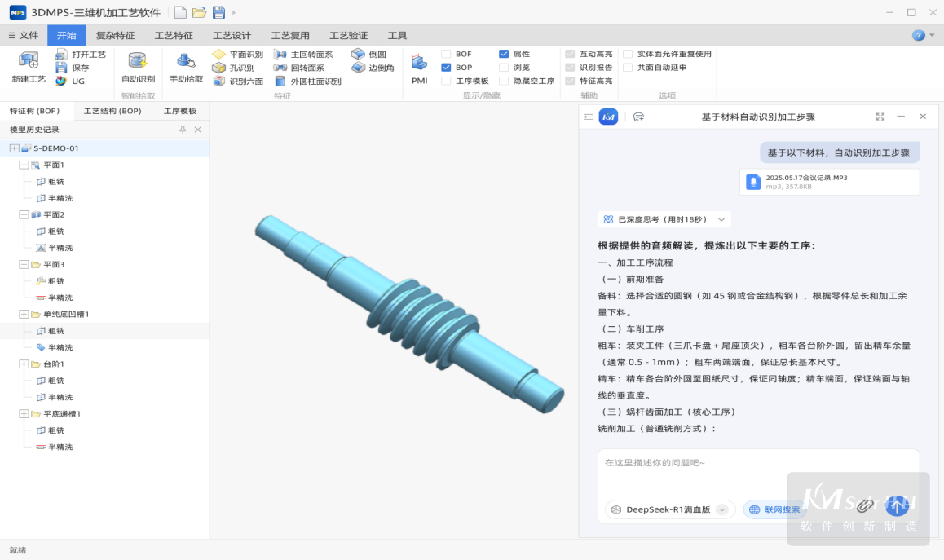Enable the BOF display checkbox

446,55
